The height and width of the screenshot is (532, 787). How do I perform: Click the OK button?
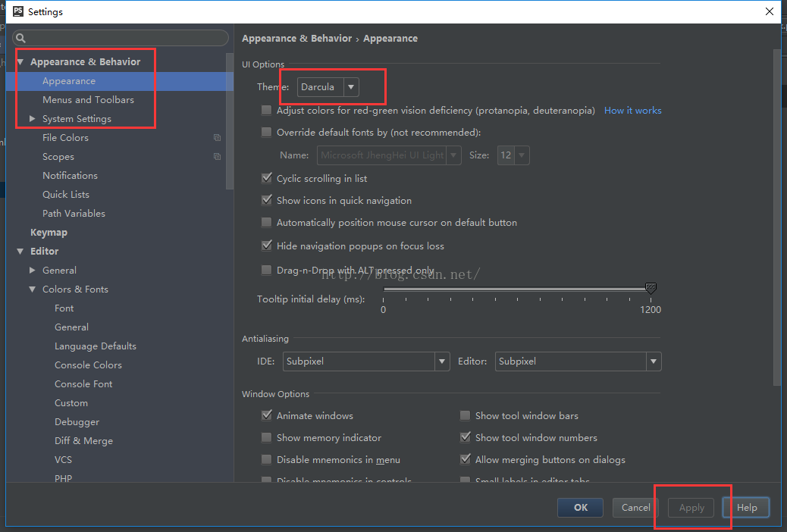580,508
